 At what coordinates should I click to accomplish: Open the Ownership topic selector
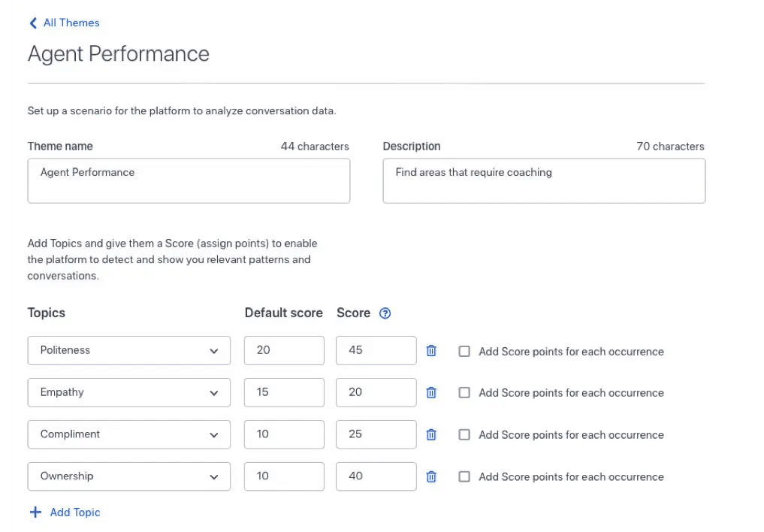coord(128,476)
